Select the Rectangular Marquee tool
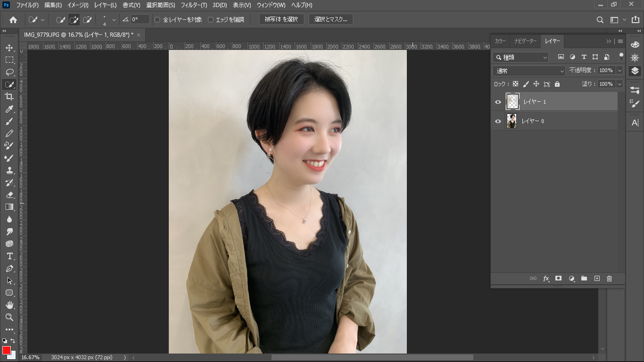 (9, 60)
